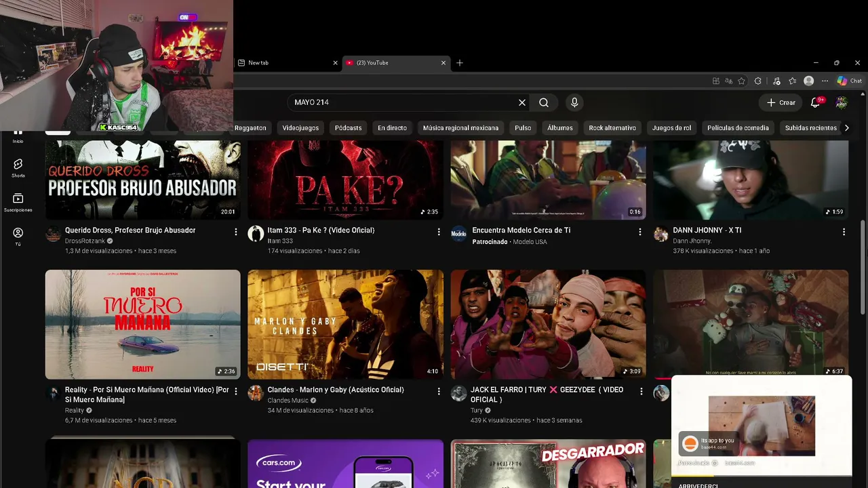Select the Juegos de rol filter chip

pos(671,127)
